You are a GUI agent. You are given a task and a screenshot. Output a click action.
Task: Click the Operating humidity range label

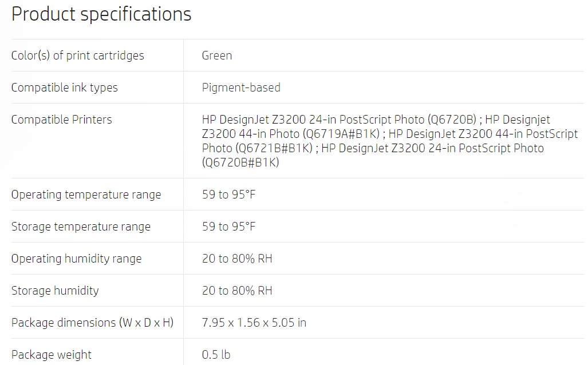[x=76, y=259]
